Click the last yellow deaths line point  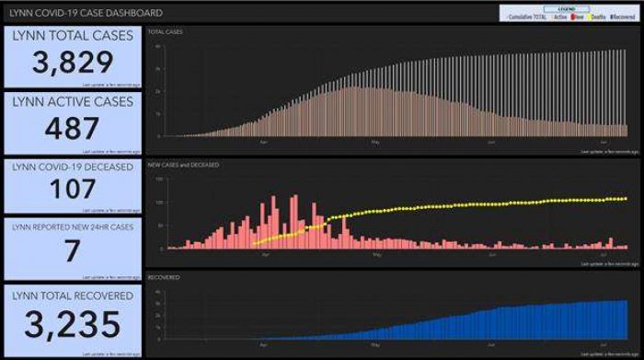click(626, 199)
